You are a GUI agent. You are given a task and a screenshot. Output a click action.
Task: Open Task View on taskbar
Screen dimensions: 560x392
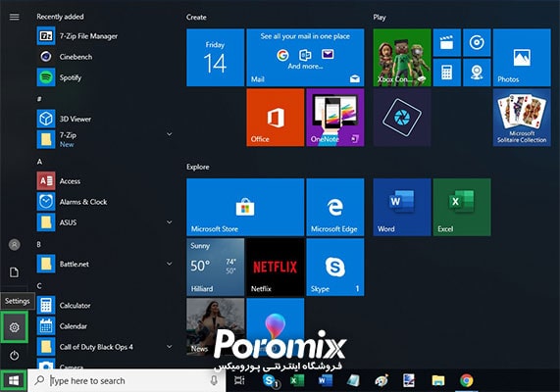(x=239, y=380)
